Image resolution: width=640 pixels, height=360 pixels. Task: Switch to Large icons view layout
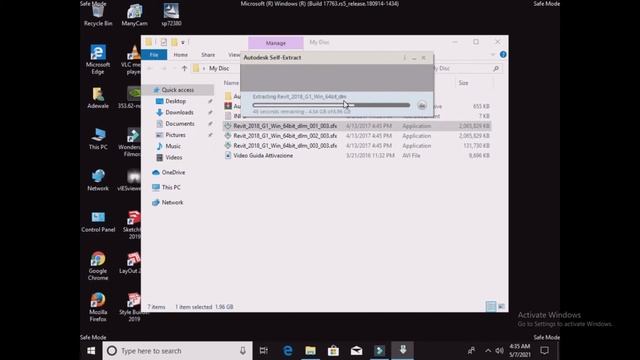(501, 307)
